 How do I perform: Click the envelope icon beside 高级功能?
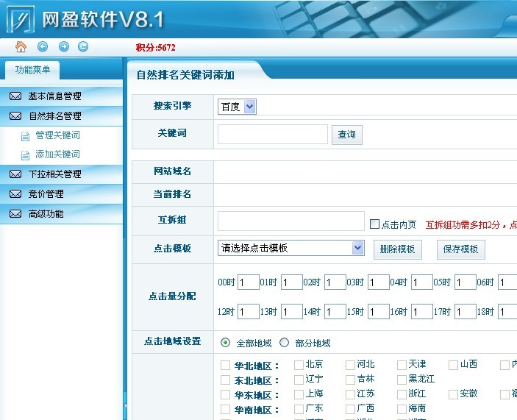(15, 214)
